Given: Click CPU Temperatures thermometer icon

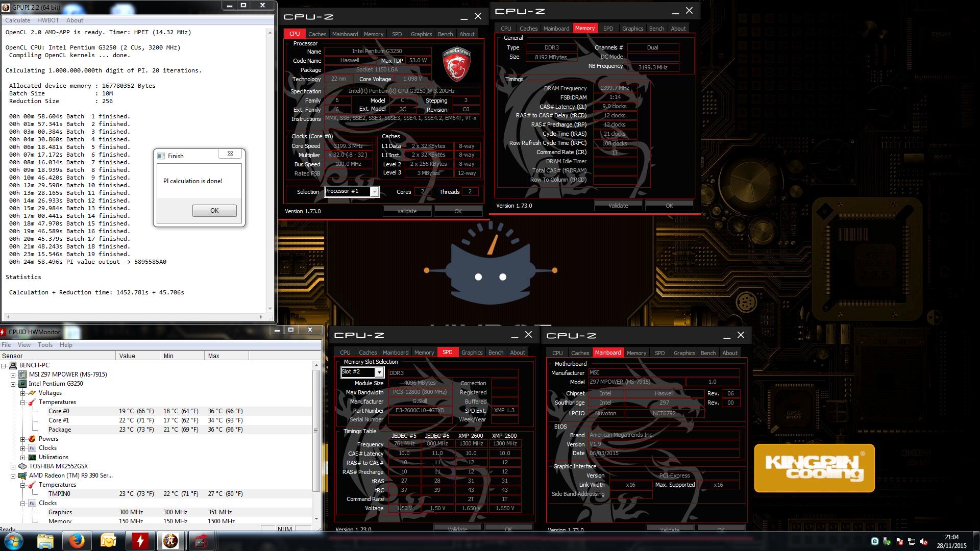Looking at the screenshot, I should coord(32,402).
